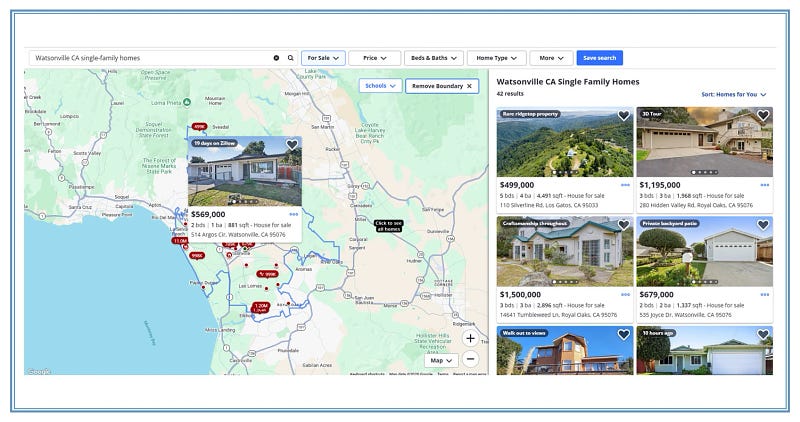Click 'Click to see all homes' map label

[388, 226]
